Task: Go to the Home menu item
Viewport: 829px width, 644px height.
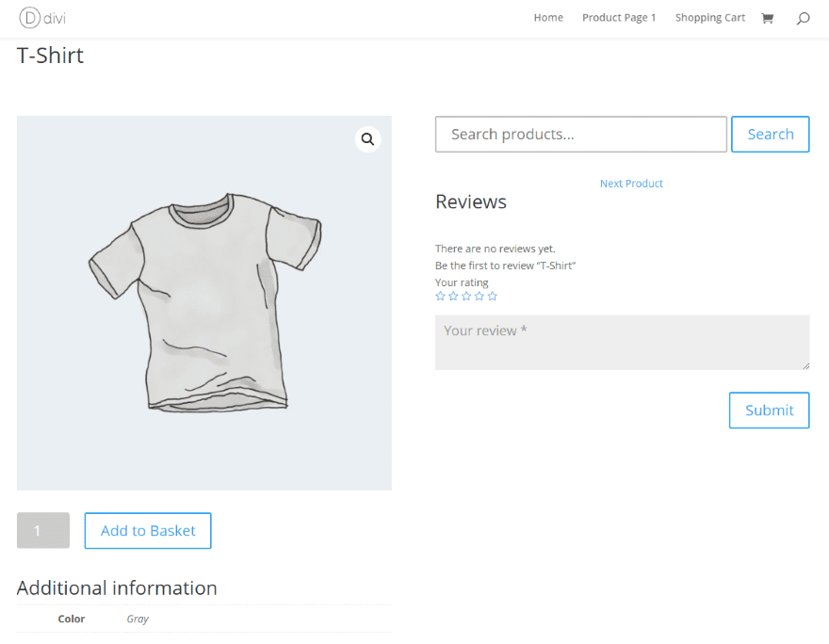Action: (548, 18)
